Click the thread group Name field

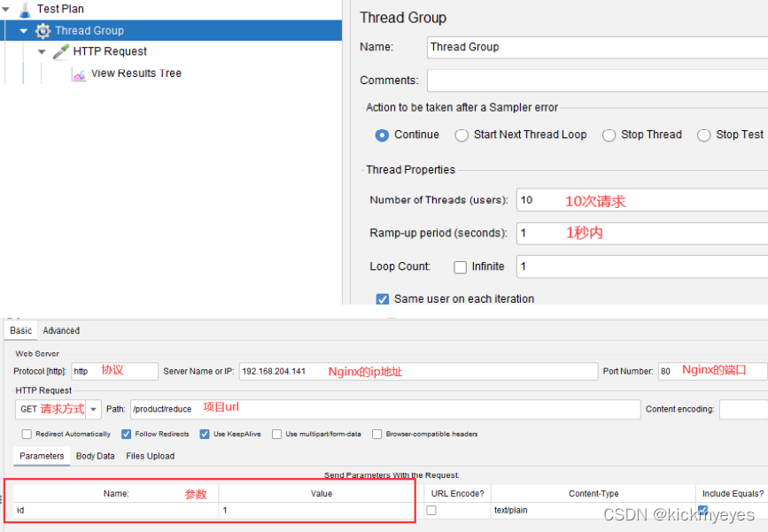click(597, 48)
